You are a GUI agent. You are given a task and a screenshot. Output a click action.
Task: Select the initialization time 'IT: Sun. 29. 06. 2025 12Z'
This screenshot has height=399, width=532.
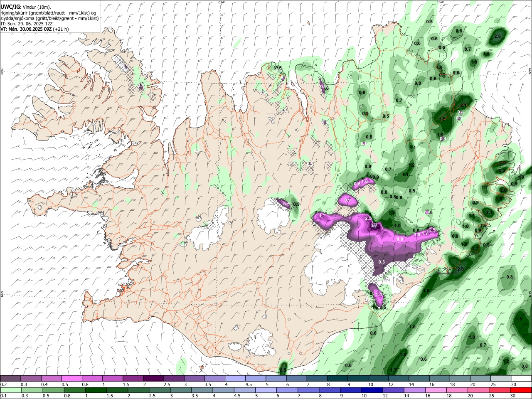pos(27,24)
